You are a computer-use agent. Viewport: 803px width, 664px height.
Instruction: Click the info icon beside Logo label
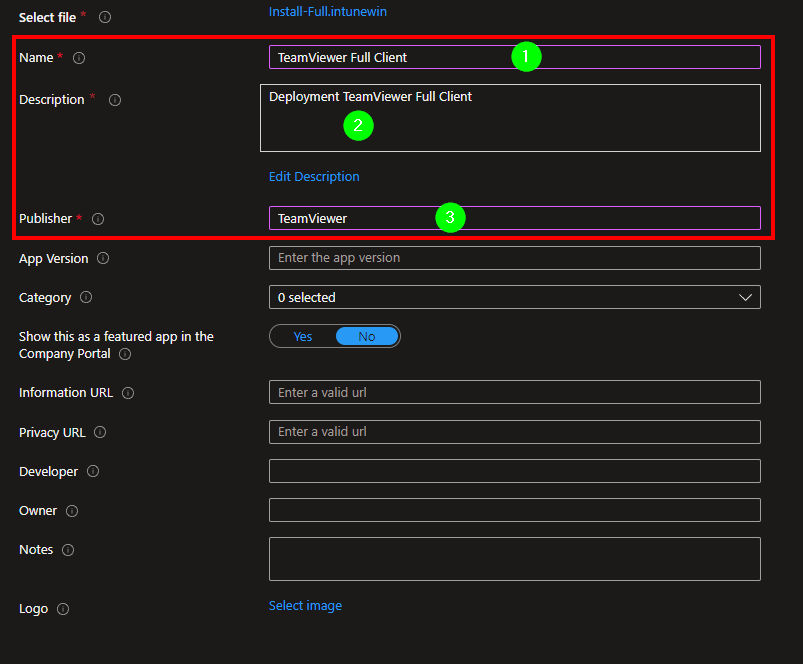pos(63,609)
